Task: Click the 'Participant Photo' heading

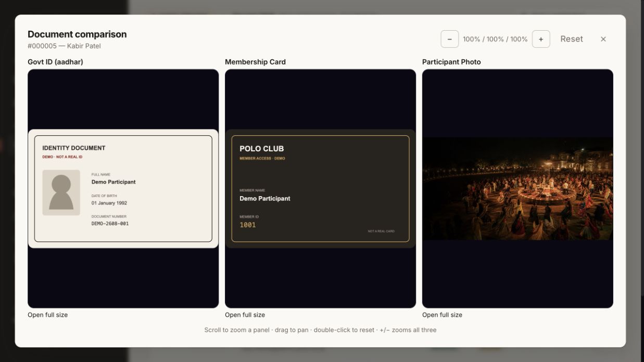Action: [x=451, y=62]
